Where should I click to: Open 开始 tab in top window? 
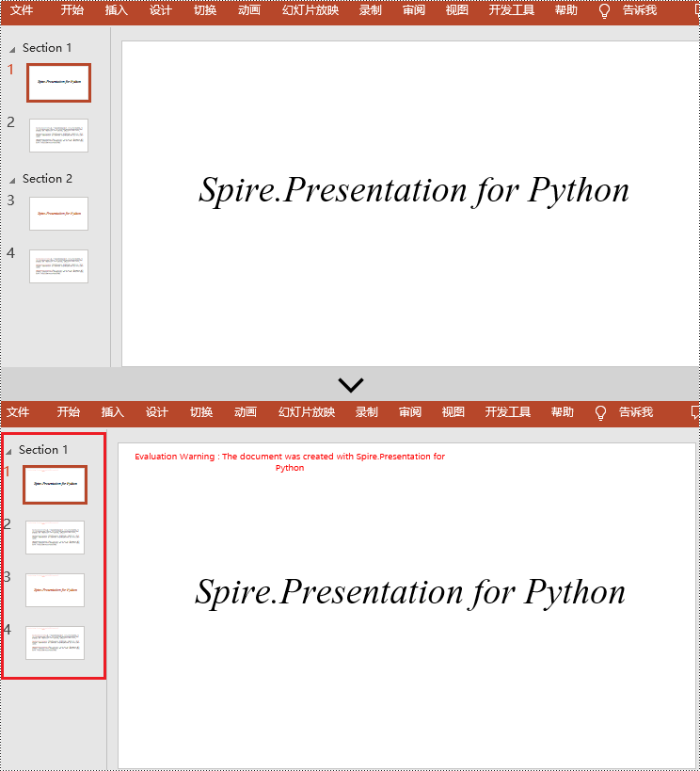[x=72, y=9]
